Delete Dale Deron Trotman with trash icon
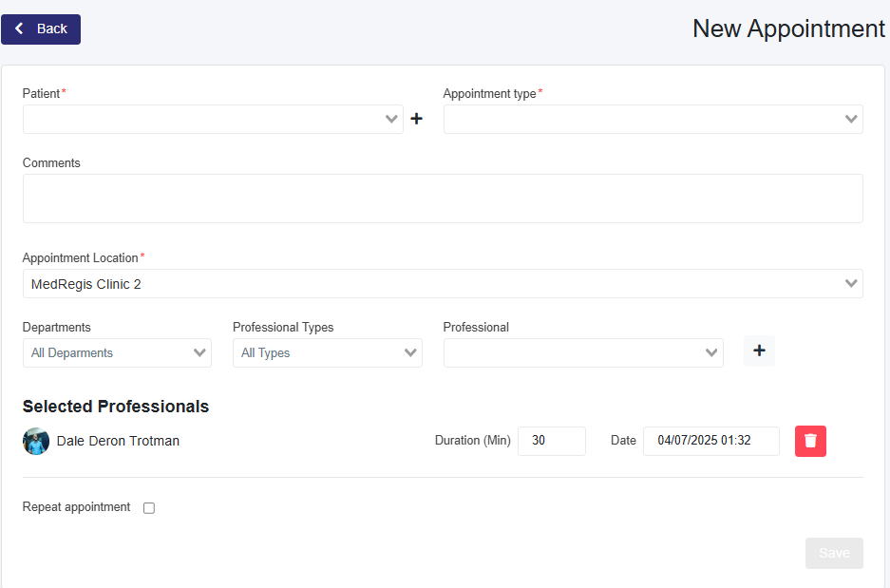890x588 pixels. pos(810,441)
